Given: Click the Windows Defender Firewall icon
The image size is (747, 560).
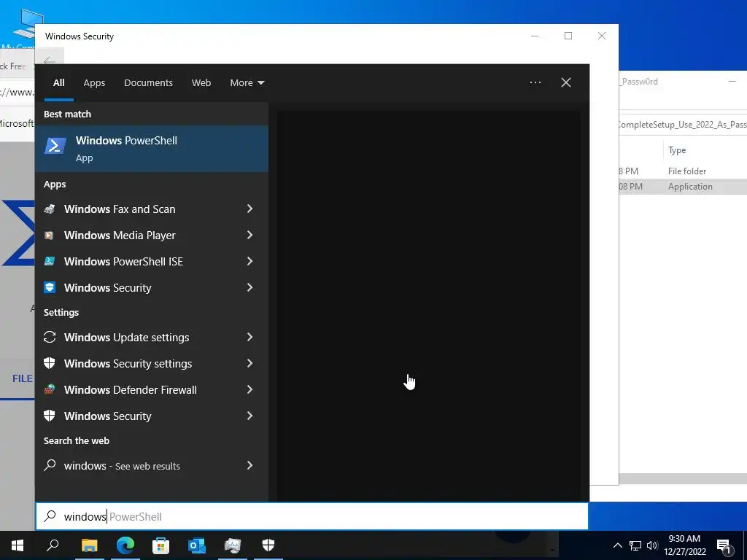Looking at the screenshot, I should (x=50, y=389).
